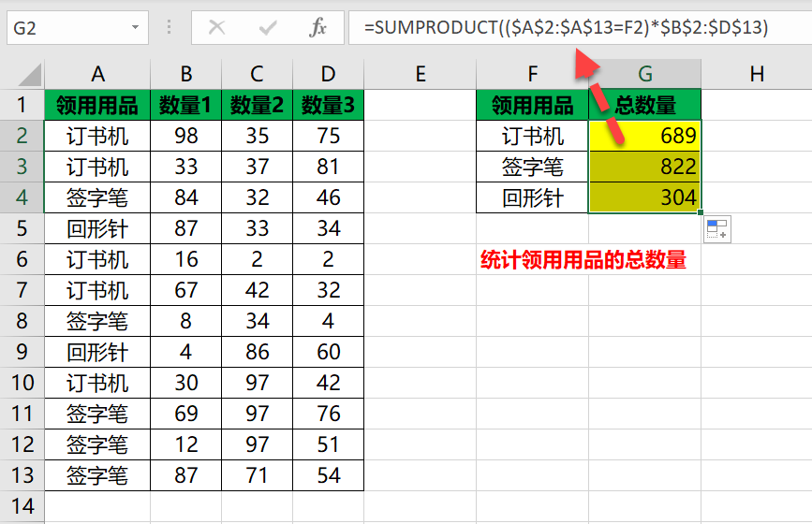The image size is (812, 524).
Task: Select row 2 header
Action: pos(22,136)
